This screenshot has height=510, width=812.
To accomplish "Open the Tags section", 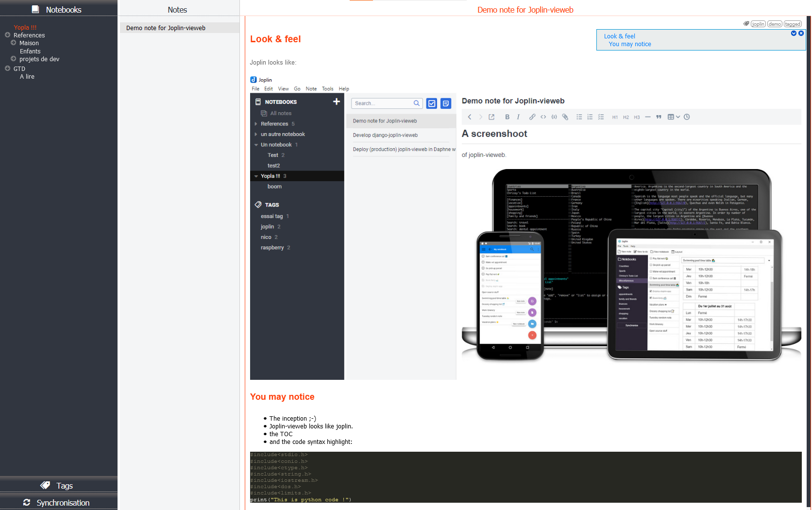I will click(59, 485).
